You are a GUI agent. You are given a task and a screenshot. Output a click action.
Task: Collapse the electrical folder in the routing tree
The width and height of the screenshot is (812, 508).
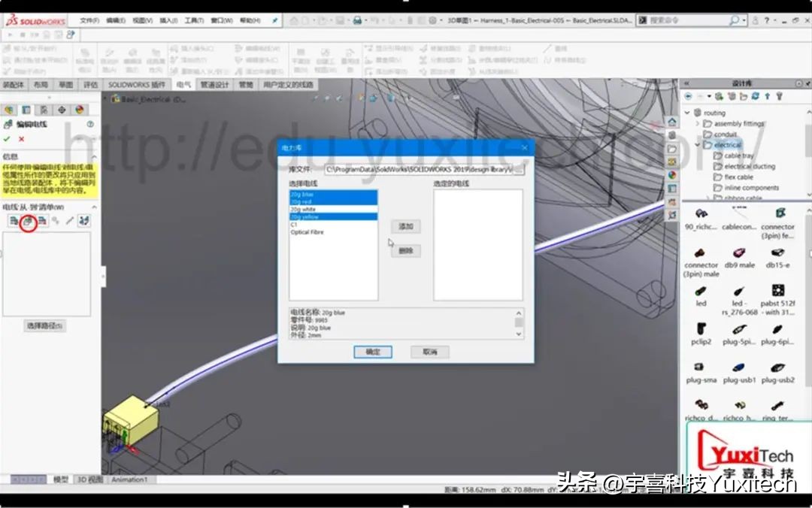click(697, 144)
